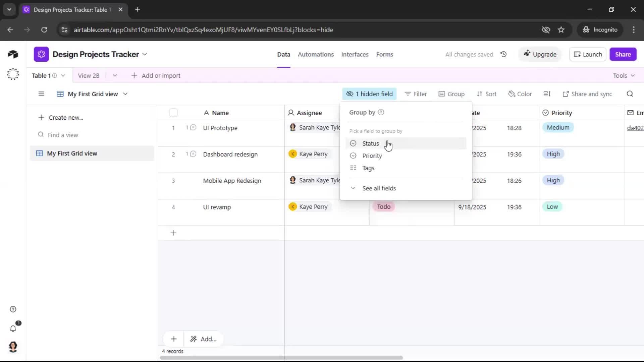Switch to the Data tab

coord(283,54)
